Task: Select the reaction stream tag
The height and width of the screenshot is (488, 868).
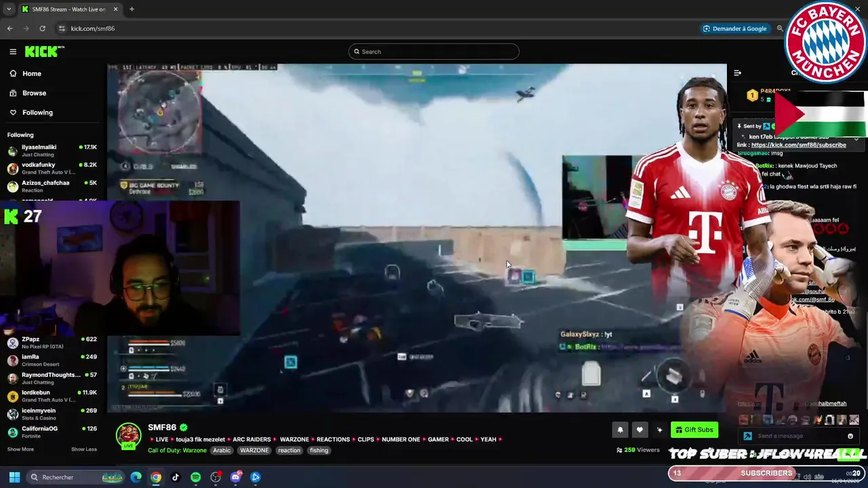Action: pyautogui.click(x=289, y=450)
